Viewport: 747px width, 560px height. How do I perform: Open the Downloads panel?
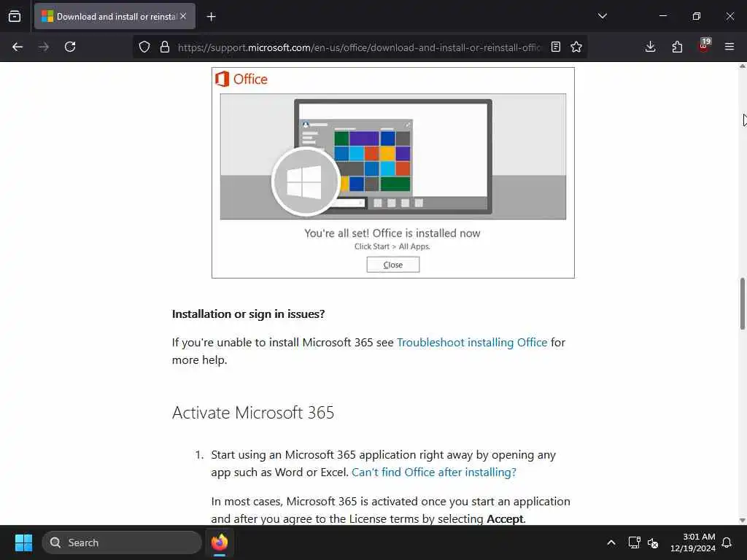[x=650, y=47]
